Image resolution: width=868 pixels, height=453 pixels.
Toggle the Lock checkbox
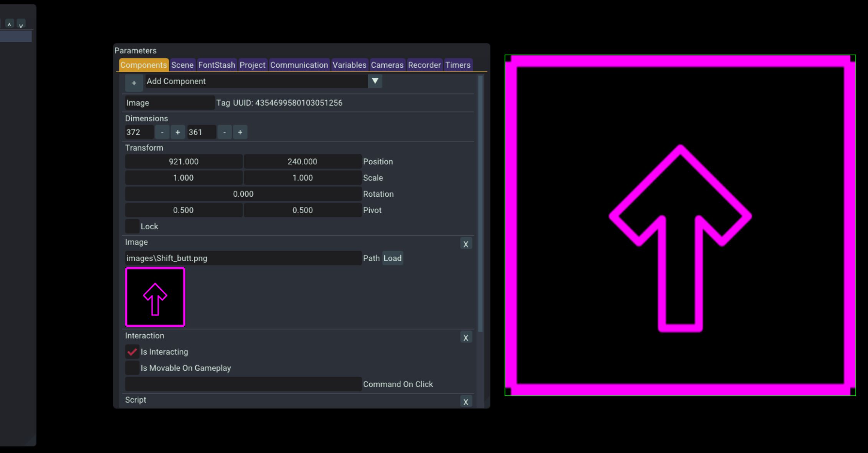click(x=132, y=226)
